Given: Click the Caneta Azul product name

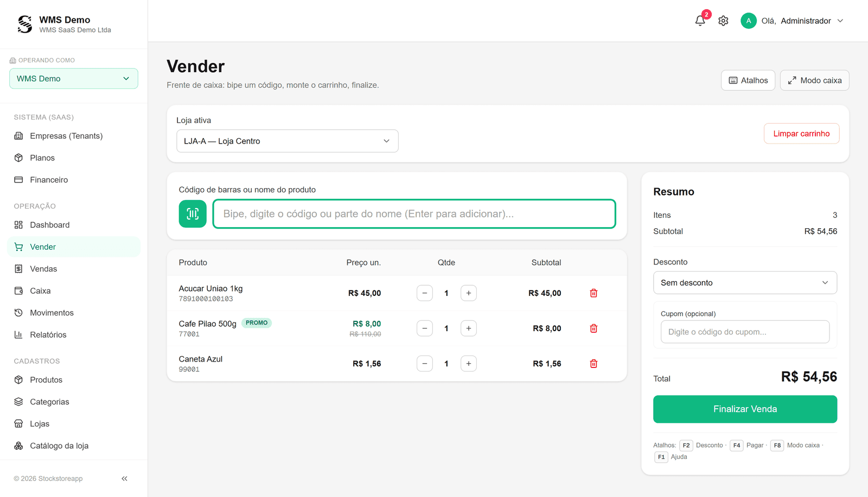Looking at the screenshot, I should (201, 359).
